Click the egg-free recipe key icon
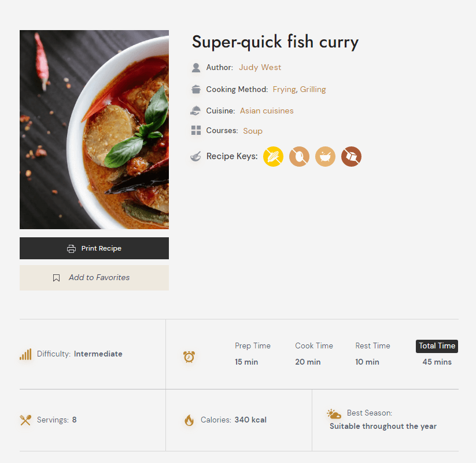Screen dimensions: 476x463 pyautogui.click(x=300, y=156)
